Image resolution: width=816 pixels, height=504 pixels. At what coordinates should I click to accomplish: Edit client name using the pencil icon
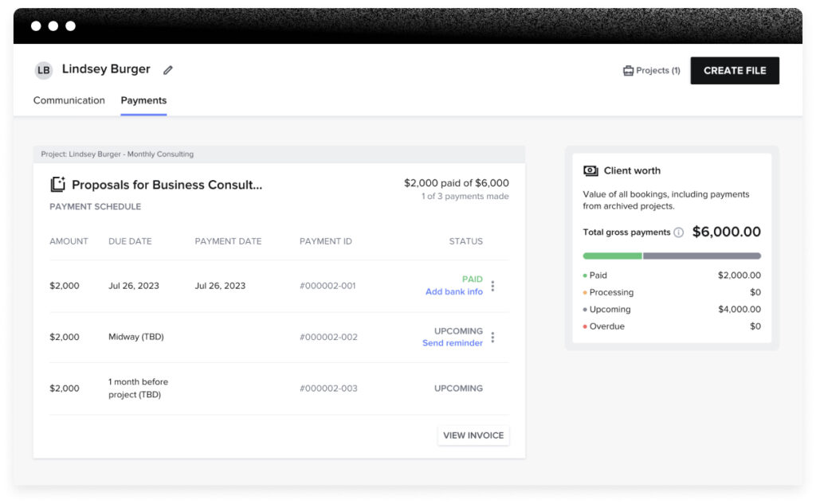tap(168, 70)
